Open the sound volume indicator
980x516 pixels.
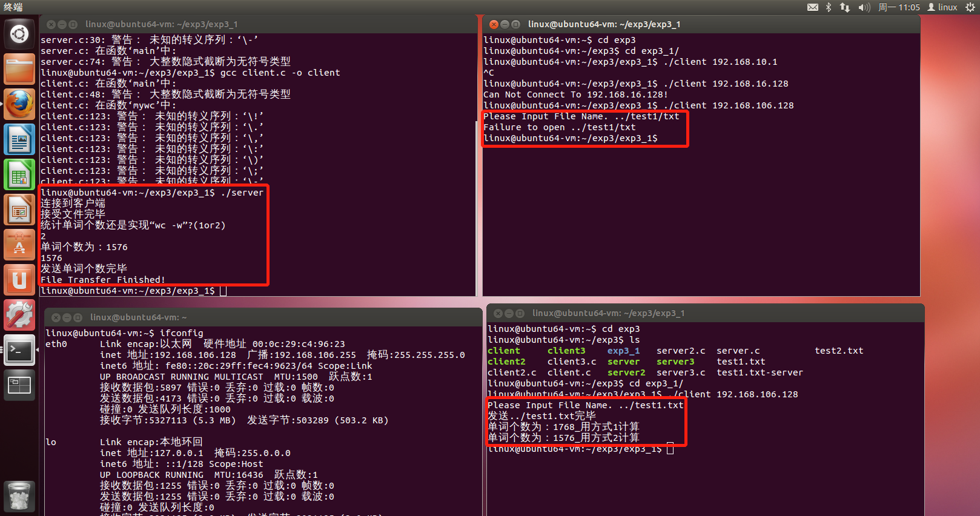pyautogui.click(x=864, y=7)
